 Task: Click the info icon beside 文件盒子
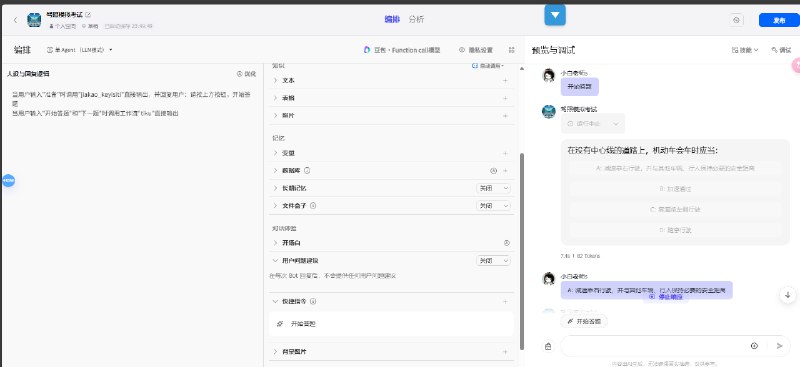[313, 205]
